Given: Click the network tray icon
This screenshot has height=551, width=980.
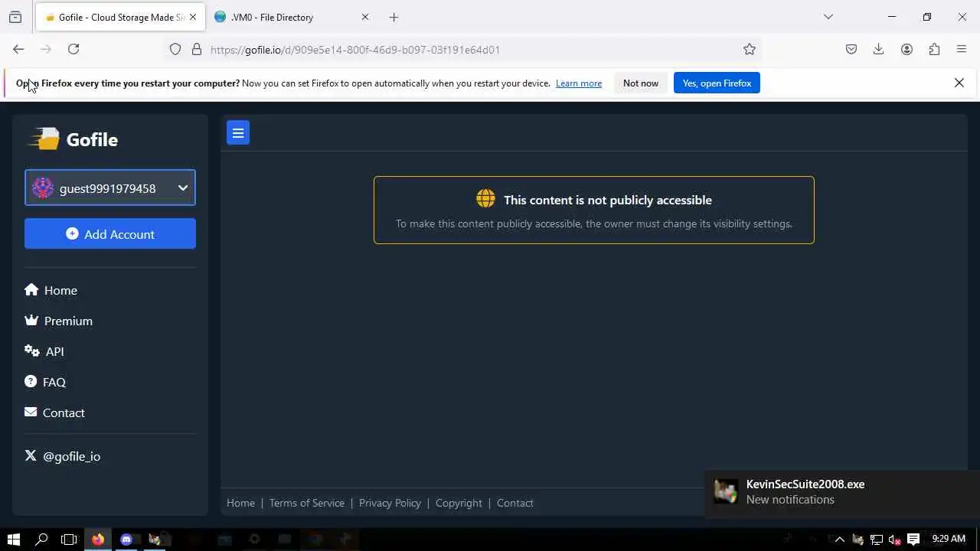Looking at the screenshot, I should (x=877, y=540).
